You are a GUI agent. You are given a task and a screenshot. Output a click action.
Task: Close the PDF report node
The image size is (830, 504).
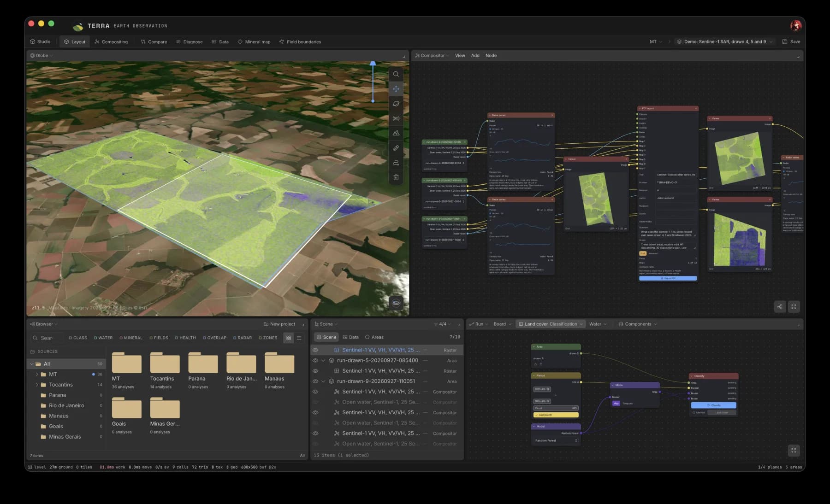pos(696,109)
